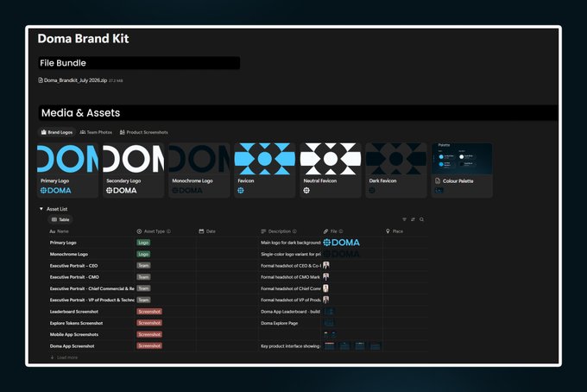Open Leaderboard Screenshot file thumbnail
The image size is (587, 392).
(329, 312)
